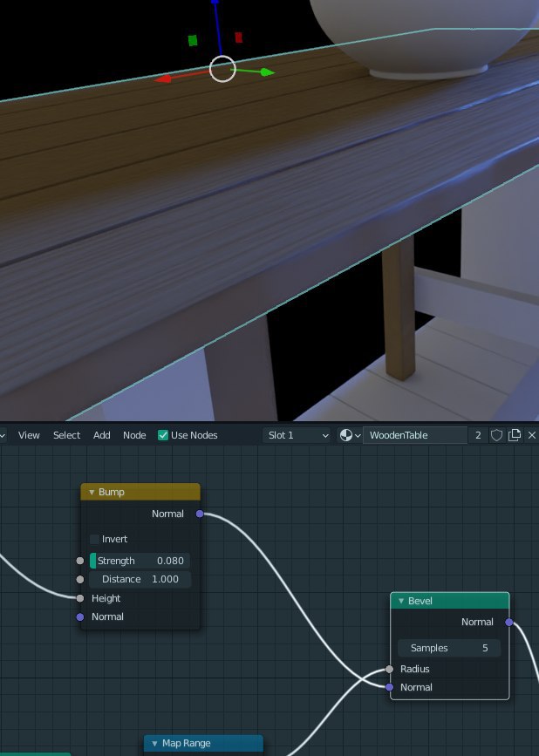Click Bevel Normal input socket

pyautogui.click(x=390, y=687)
